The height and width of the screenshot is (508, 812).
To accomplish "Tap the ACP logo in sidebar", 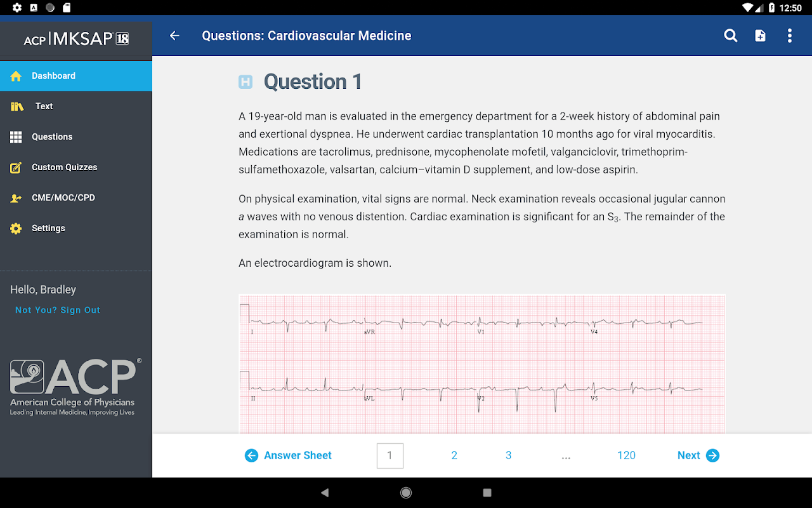I will (x=73, y=387).
